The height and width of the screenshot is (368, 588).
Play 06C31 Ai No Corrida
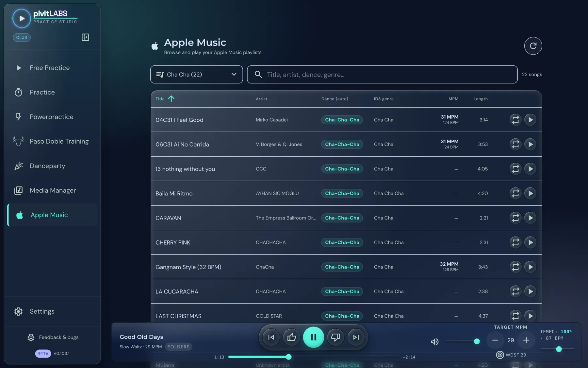point(530,144)
